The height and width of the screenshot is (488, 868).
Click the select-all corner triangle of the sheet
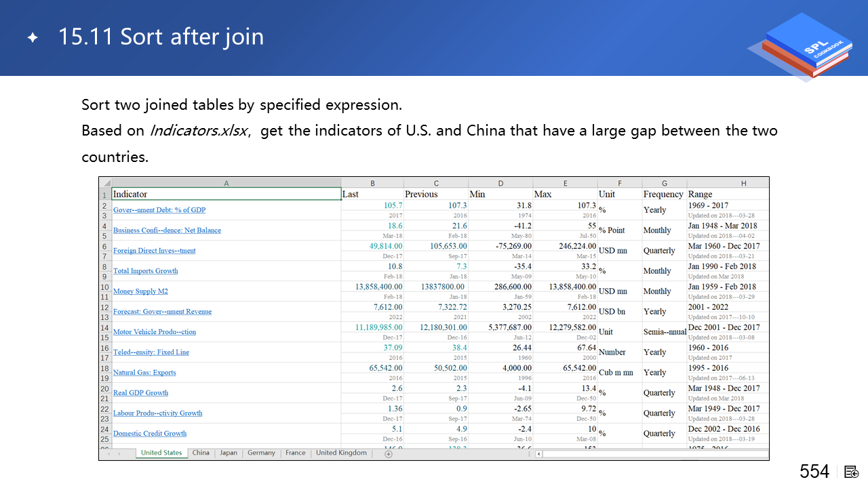coord(106,183)
